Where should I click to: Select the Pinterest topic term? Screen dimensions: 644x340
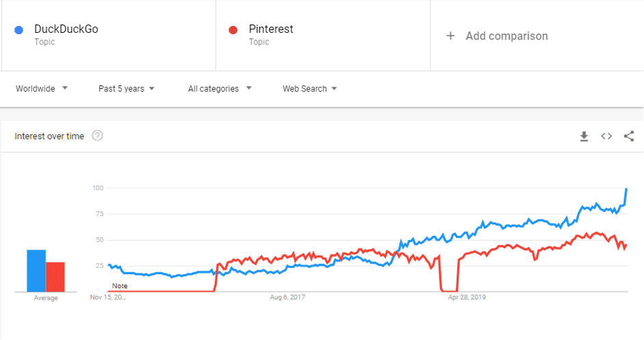[271, 29]
